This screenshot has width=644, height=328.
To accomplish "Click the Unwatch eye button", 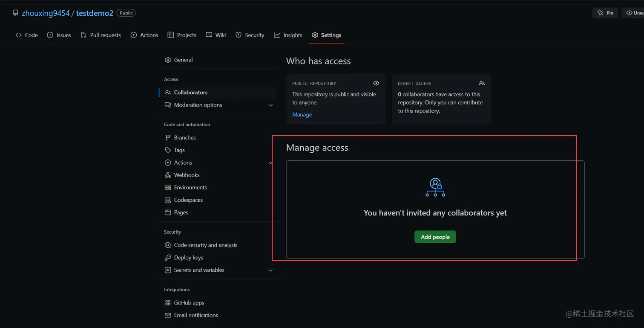I will pyautogui.click(x=633, y=13).
